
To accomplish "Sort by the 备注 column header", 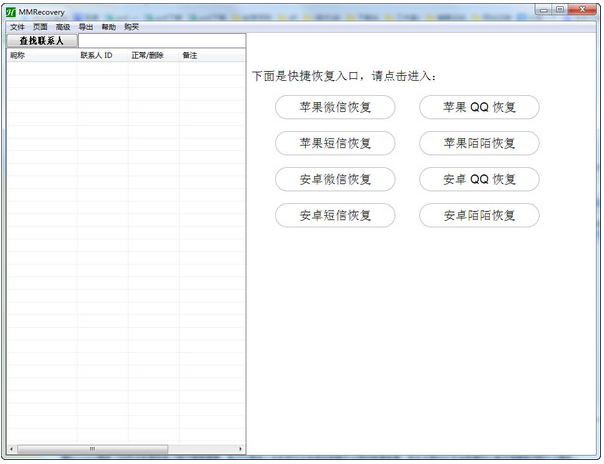I will [x=212, y=55].
